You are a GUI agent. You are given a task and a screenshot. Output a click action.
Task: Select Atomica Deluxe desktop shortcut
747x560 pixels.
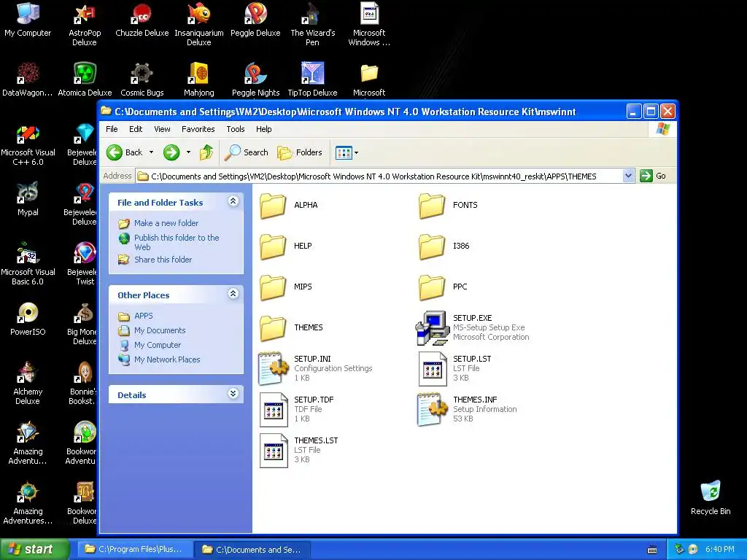click(85, 79)
